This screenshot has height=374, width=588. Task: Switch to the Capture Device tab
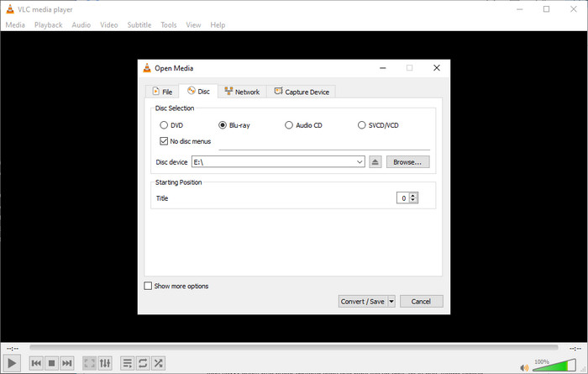(302, 92)
